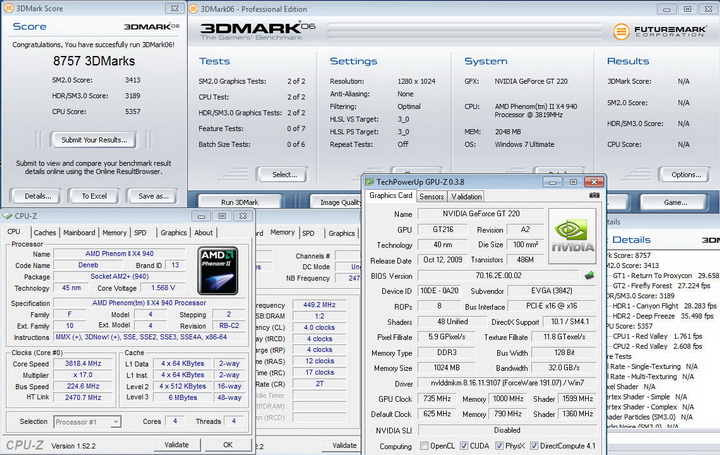Click the Level 3 cache 6 MBytes value
The width and height of the screenshot is (720, 455).
tap(183, 397)
